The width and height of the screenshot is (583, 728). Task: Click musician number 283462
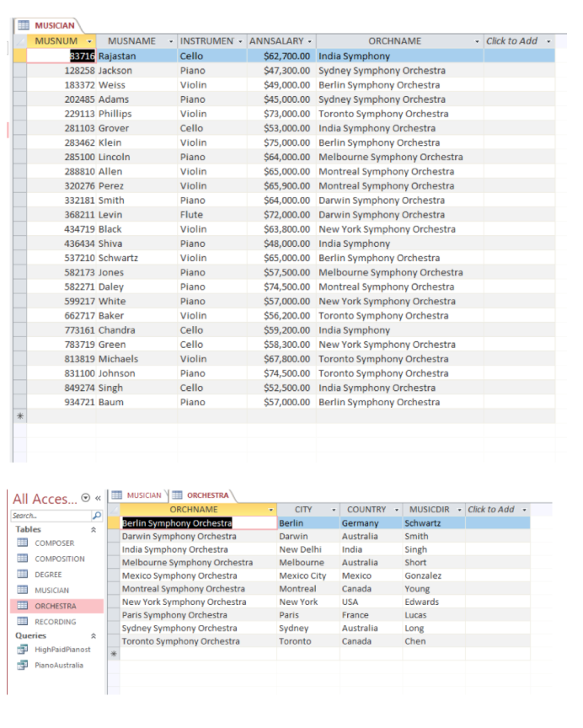tap(62, 142)
